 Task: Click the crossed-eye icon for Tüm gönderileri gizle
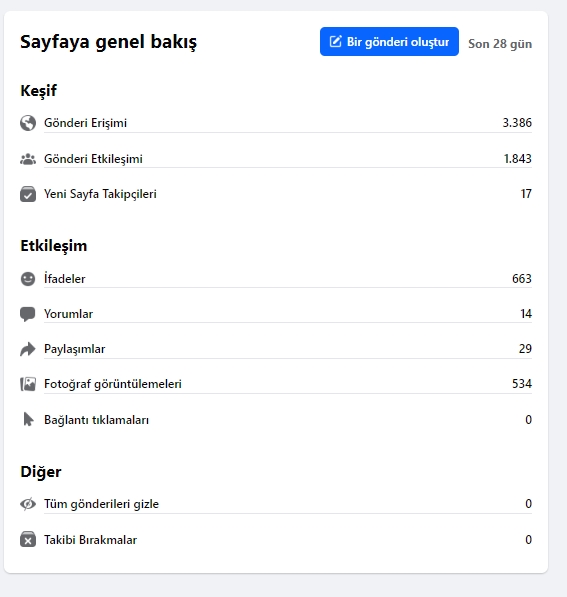[28, 504]
